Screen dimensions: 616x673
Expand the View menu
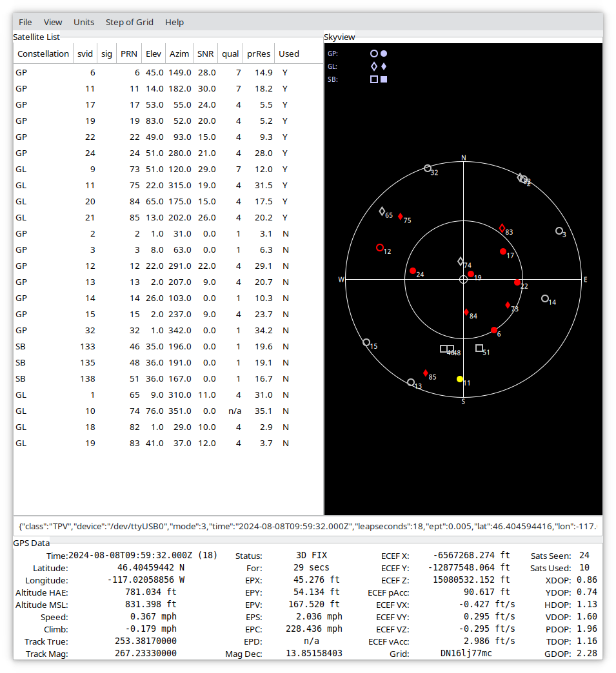tap(53, 22)
